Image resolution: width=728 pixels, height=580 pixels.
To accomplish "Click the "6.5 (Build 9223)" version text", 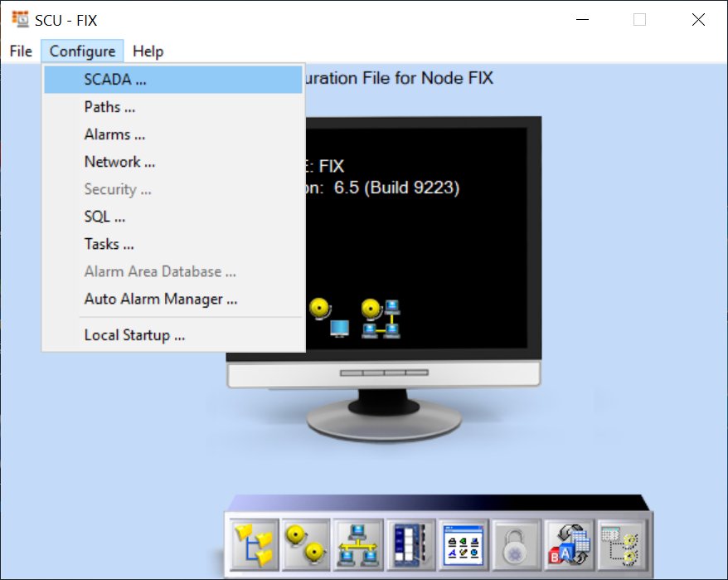I will pos(396,188).
